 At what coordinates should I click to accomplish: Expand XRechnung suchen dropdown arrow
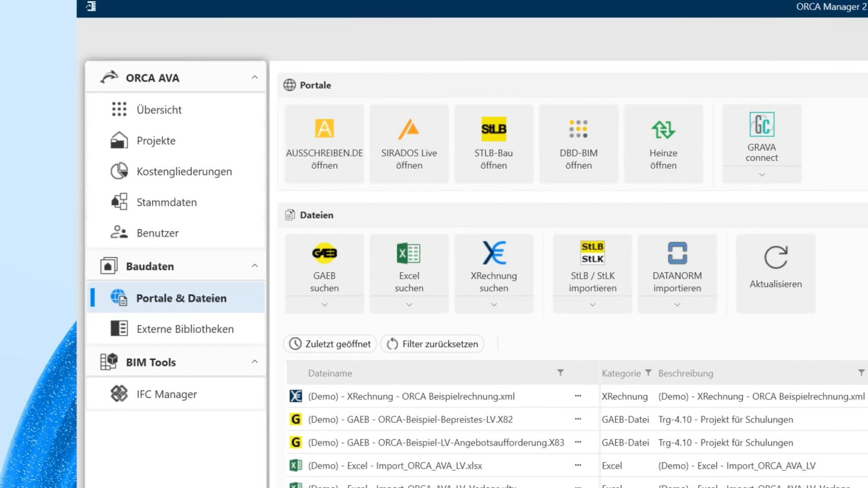click(x=493, y=305)
